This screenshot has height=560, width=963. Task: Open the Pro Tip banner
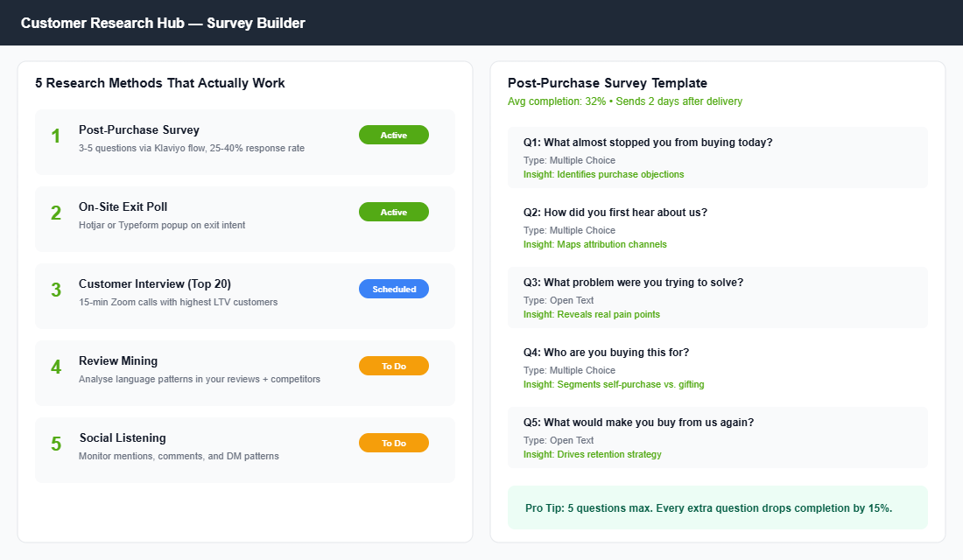click(x=718, y=507)
